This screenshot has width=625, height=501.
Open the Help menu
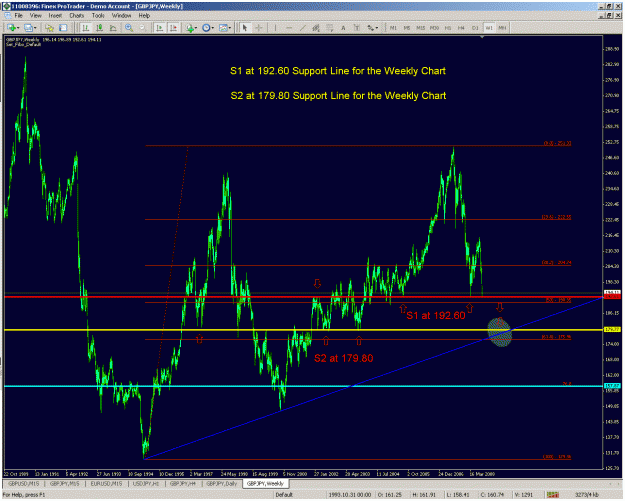144,16
